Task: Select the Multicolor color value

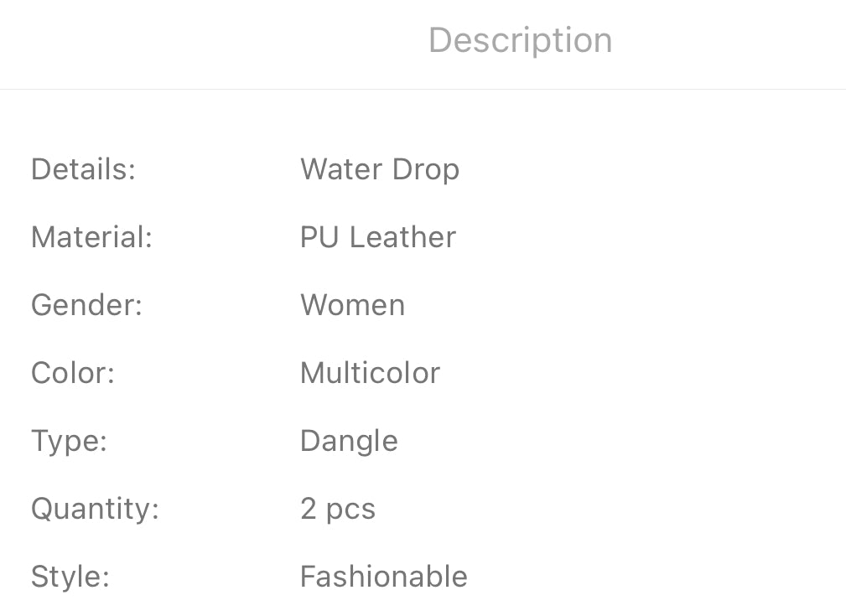Action: [370, 373]
